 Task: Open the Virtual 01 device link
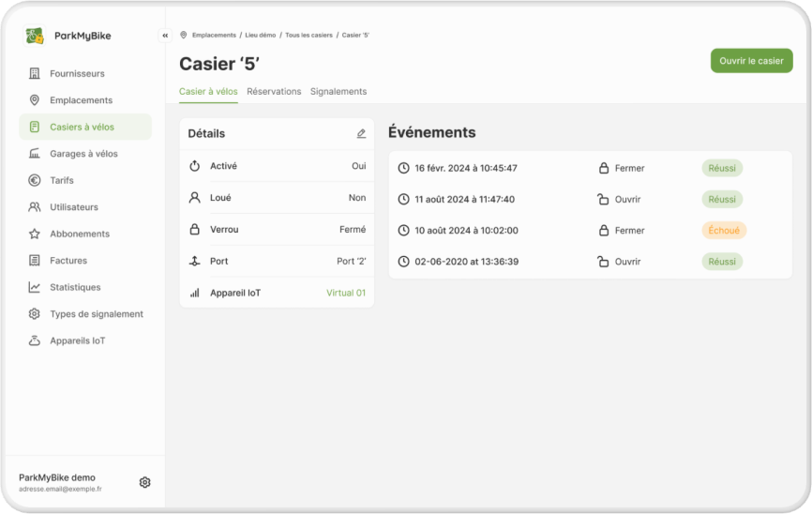tap(346, 293)
